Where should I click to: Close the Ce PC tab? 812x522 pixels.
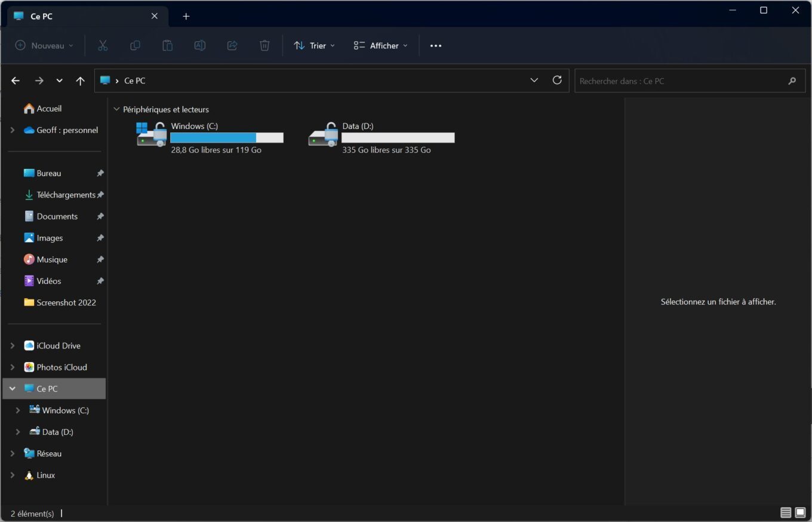pos(155,16)
